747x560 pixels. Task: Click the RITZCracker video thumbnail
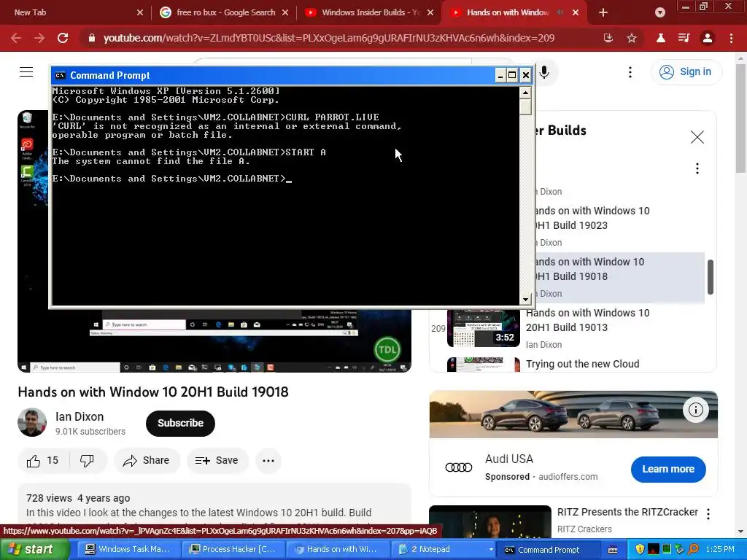coord(490,522)
